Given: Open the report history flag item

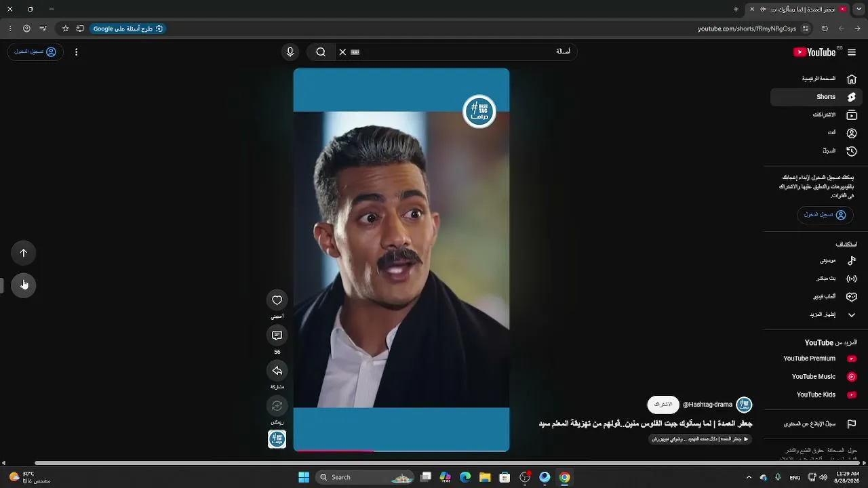Looking at the screenshot, I should point(816,424).
